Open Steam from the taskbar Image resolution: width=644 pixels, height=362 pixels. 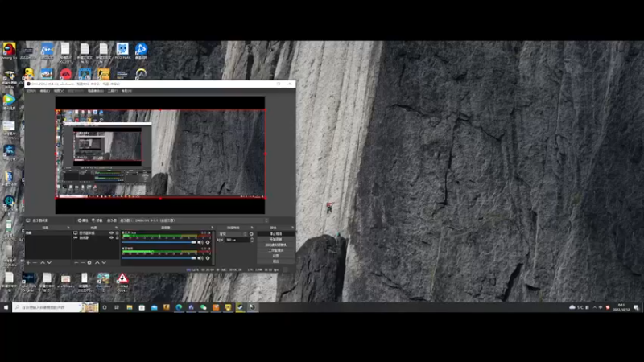click(240, 307)
